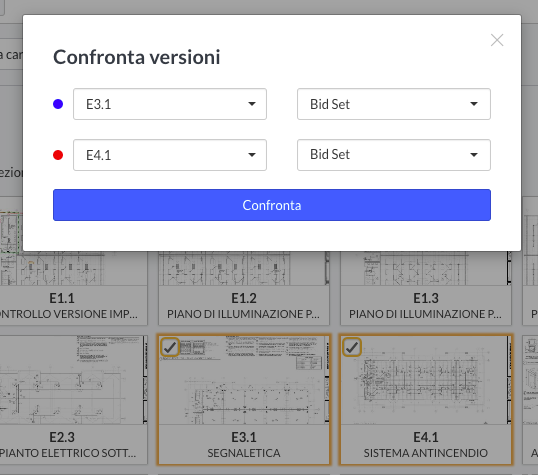Open the E3.1 Segnaletica drawing thumbnail

click(x=244, y=380)
